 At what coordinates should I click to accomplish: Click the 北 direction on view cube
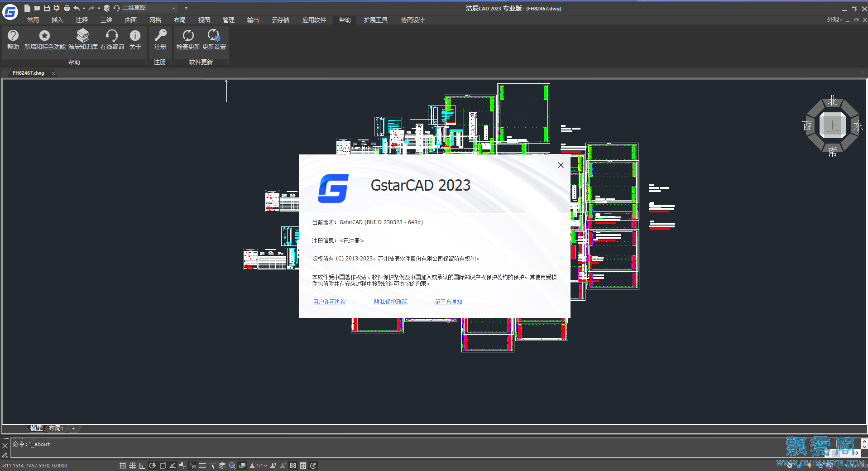pyautogui.click(x=833, y=101)
